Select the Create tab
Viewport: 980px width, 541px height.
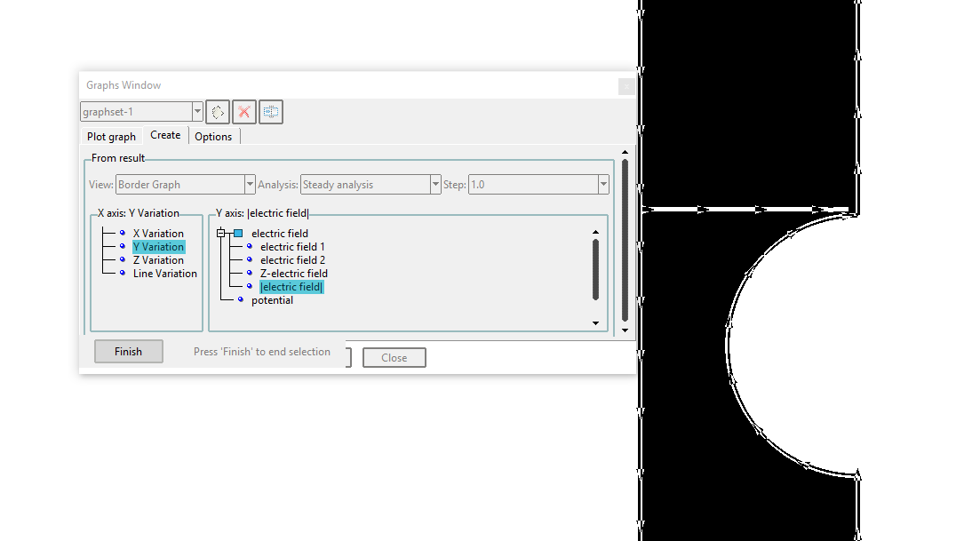point(165,135)
